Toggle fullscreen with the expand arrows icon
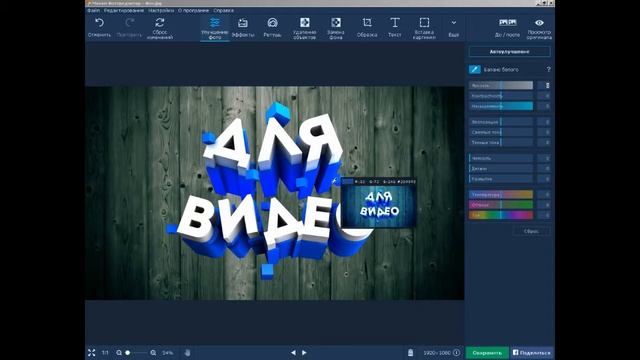Image resolution: width=640 pixels, height=360 pixels. pyautogui.click(x=91, y=353)
